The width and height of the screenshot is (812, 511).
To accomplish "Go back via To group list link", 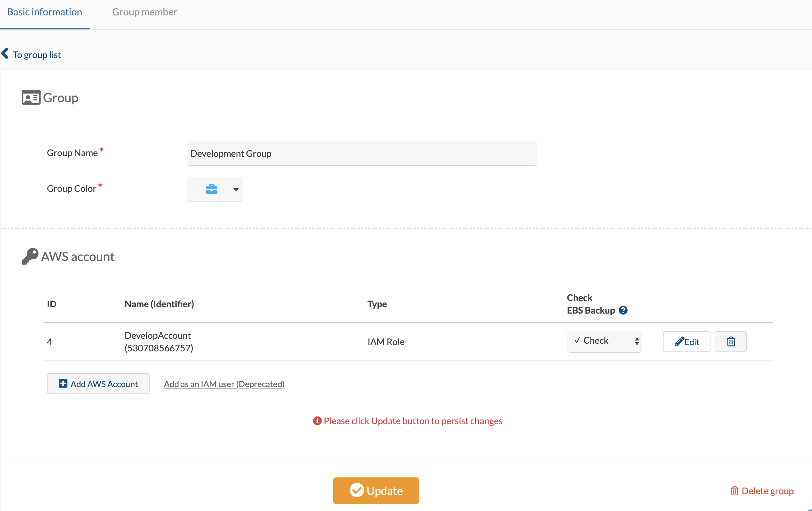I will pos(37,55).
